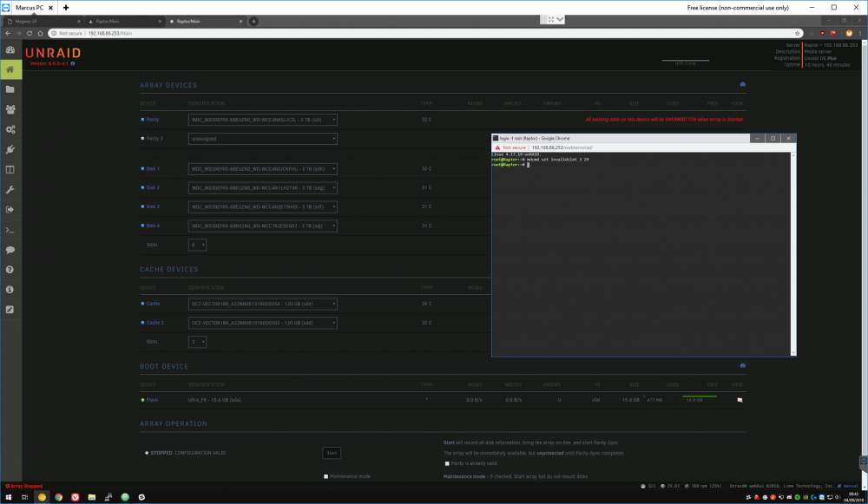
Task: Open the Chrome three-dot menu
Action: coord(860,33)
